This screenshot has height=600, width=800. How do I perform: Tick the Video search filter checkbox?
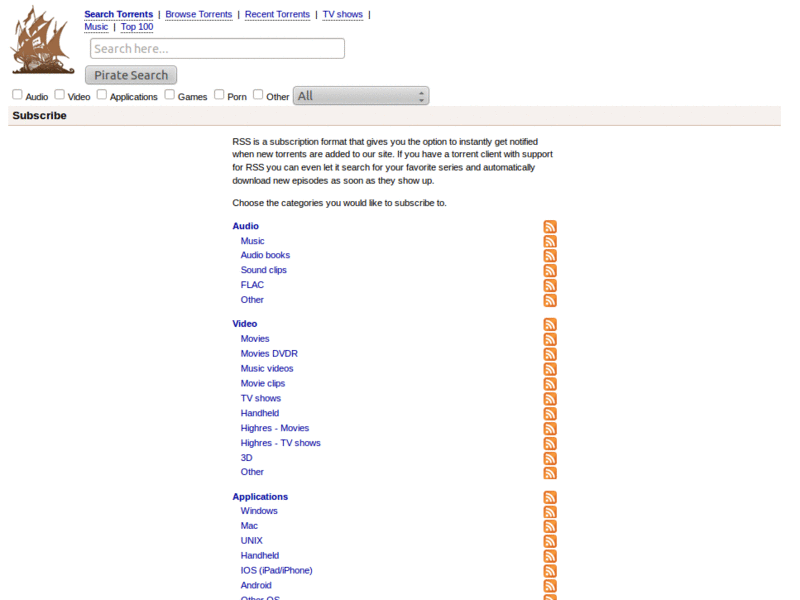(x=60, y=94)
